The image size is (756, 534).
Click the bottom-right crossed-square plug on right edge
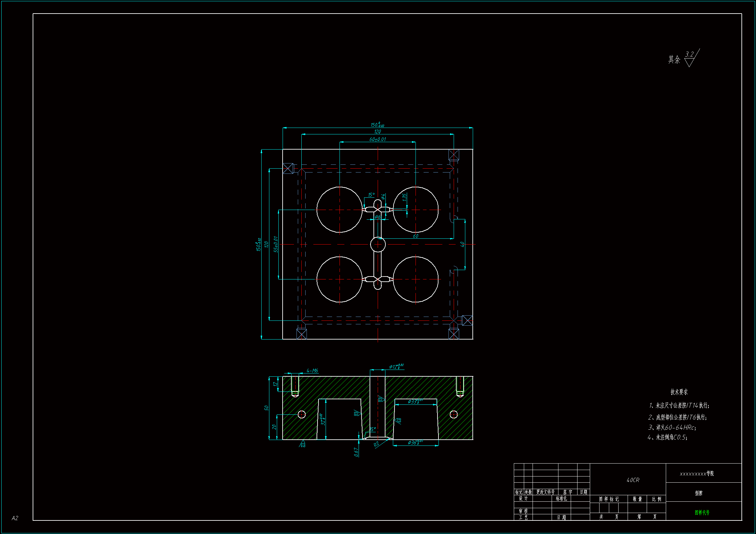click(x=467, y=320)
